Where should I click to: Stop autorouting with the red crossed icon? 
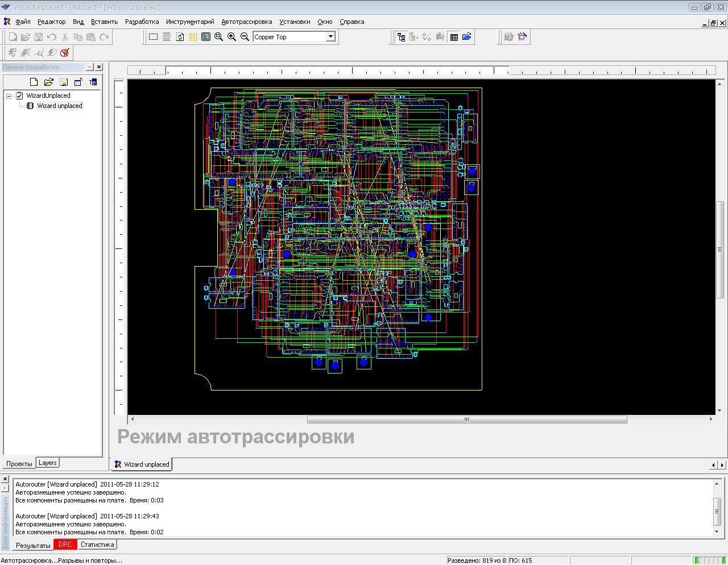tap(65, 53)
